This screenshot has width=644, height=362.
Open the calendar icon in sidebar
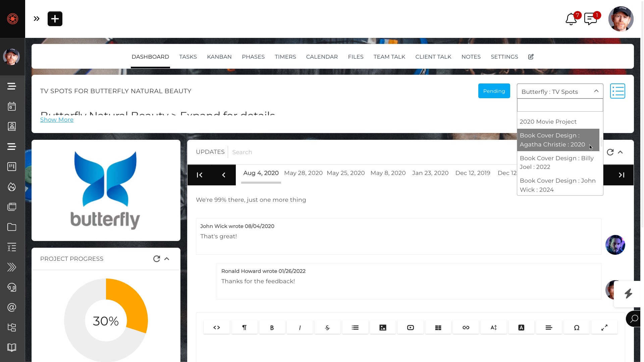coord(12,107)
